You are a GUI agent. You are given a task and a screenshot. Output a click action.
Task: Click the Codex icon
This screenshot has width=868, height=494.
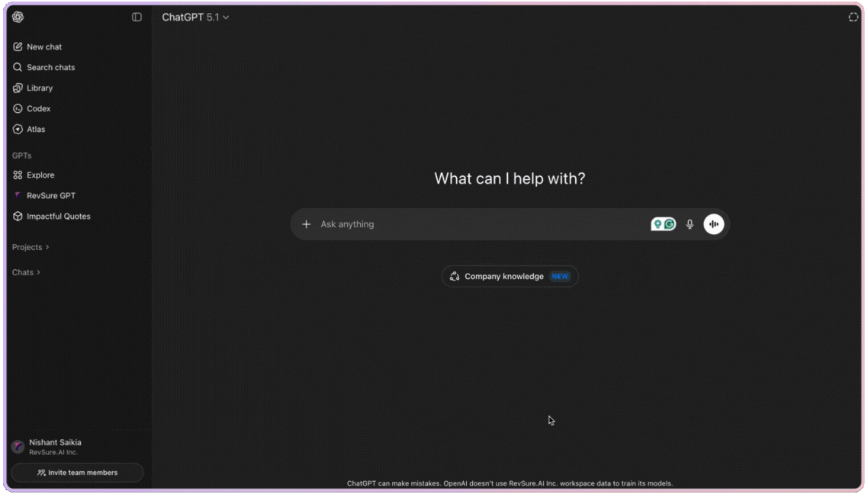point(18,108)
